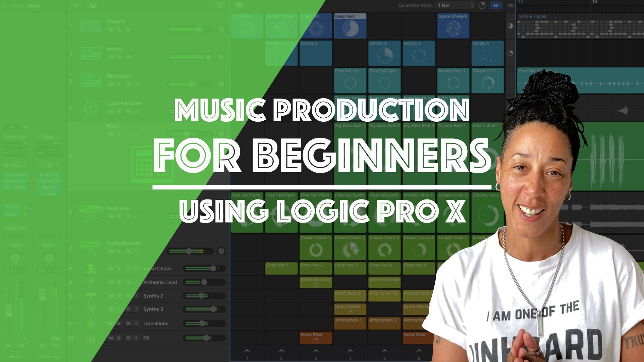Image resolution: width=644 pixels, height=362 pixels.
Task: Expand the Quantize Start dropdown
Action: [453, 5]
